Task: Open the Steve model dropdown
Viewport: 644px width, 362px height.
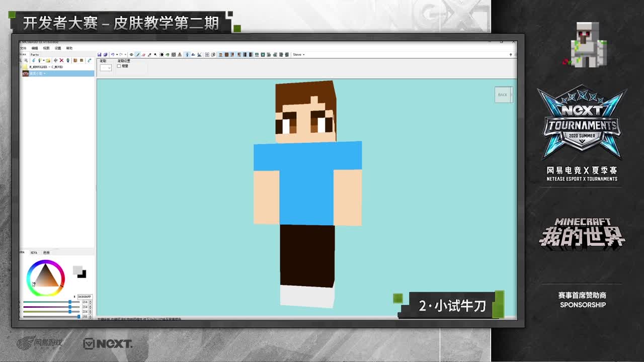Action: (x=298, y=54)
